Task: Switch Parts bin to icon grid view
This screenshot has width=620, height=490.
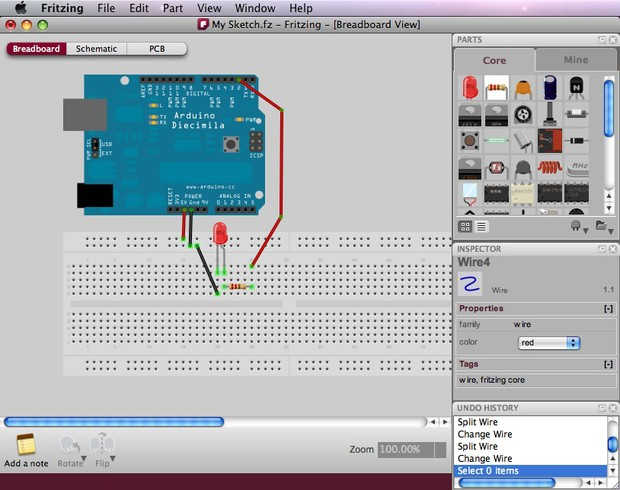Action: click(x=466, y=227)
